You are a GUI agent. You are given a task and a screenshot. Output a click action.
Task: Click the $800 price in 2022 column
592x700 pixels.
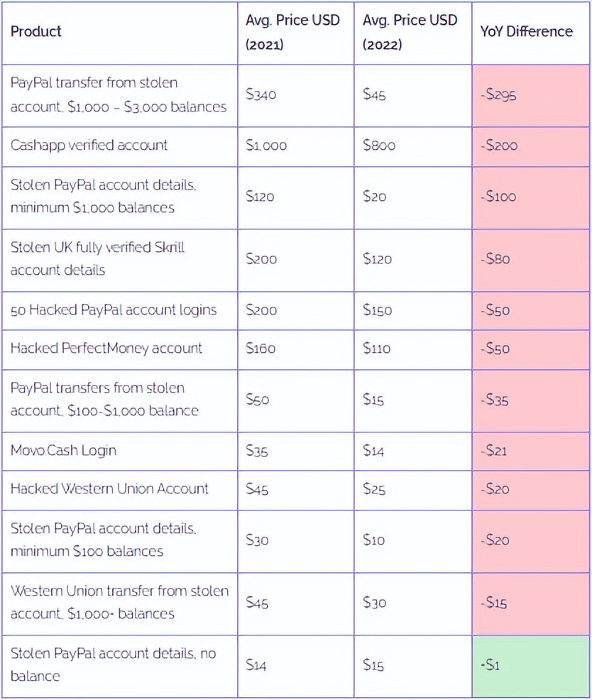[379, 146]
